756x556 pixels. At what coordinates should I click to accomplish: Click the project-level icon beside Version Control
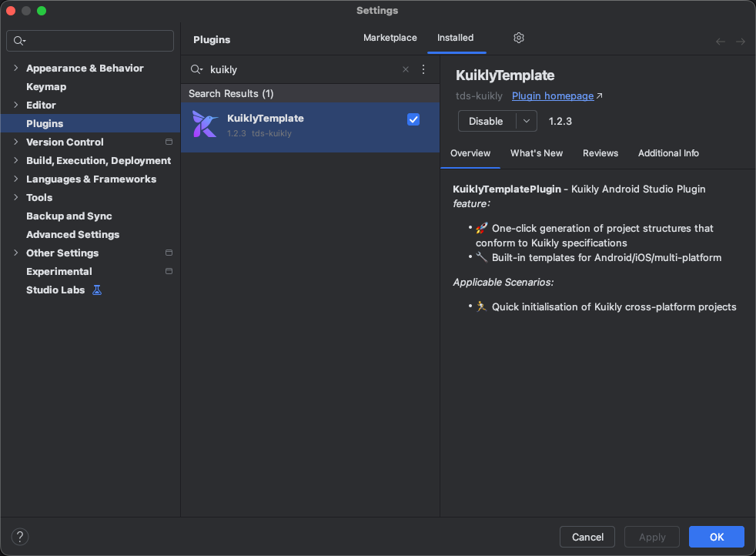click(x=169, y=142)
